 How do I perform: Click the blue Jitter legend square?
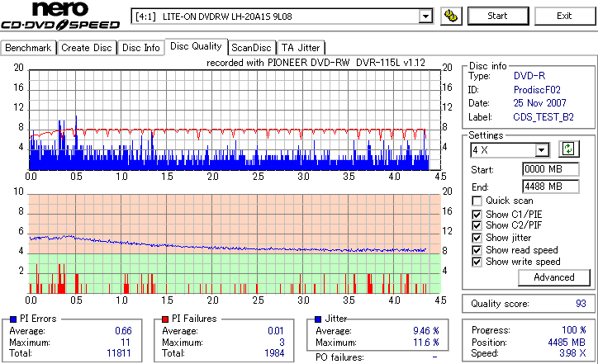(x=318, y=319)
